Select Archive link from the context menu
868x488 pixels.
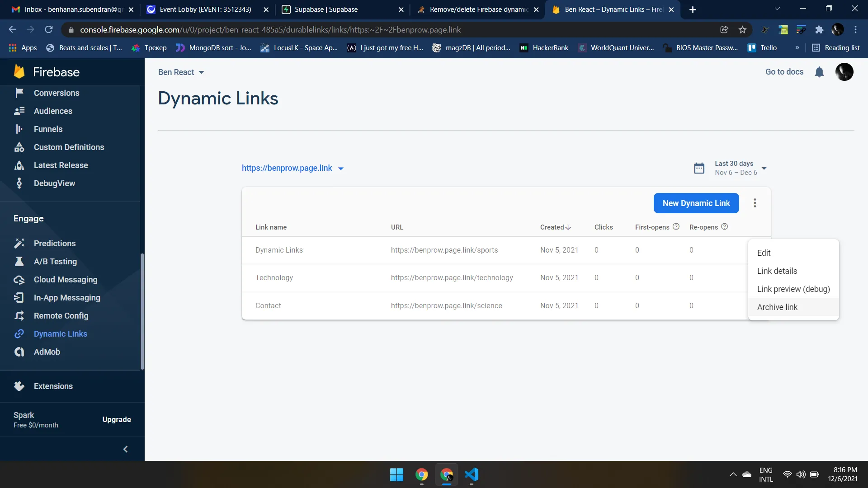777,307
